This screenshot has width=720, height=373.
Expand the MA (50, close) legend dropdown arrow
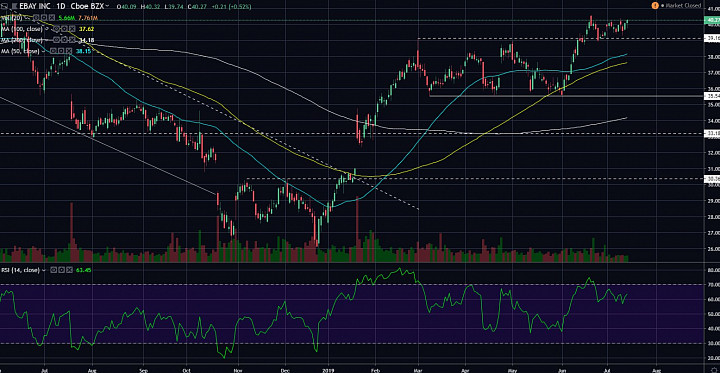coord(44,51)
